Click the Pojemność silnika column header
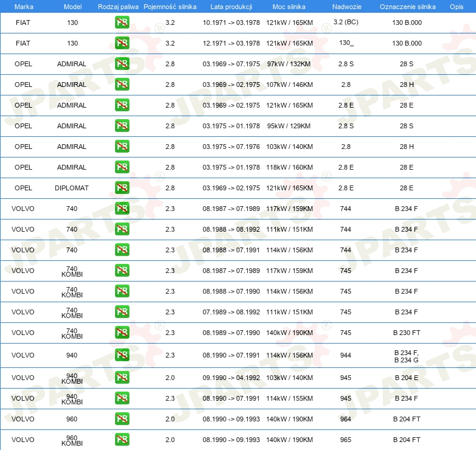The image size is (476, 450). 170,7
